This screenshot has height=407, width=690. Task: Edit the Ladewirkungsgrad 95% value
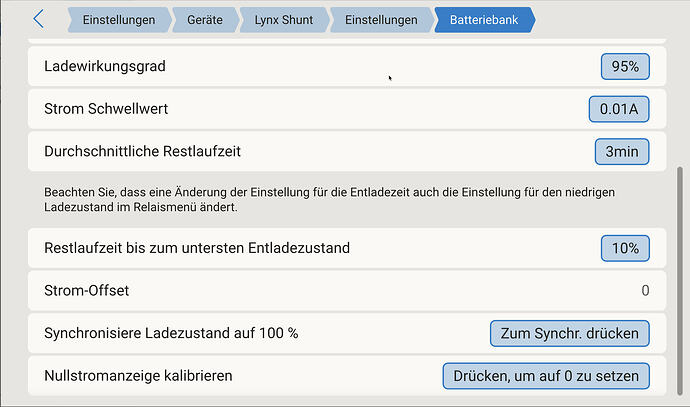point(625,66)
